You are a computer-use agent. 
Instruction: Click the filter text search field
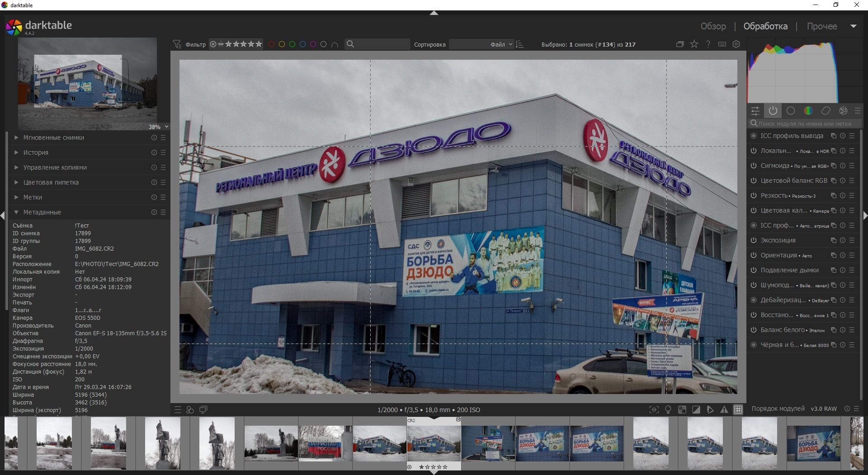tap(377, 44)
